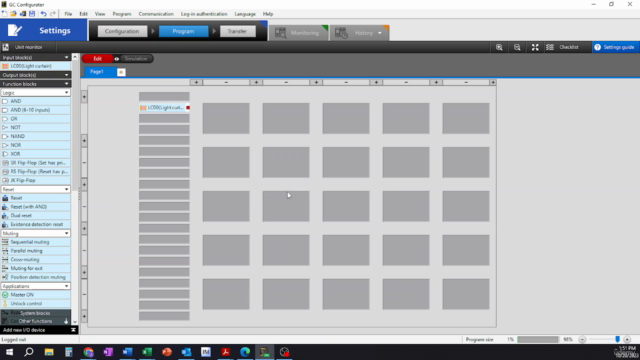This screenshot has width=640, height=360.
Task: Select the NAND logic block
Action: [x=36, y=136]
